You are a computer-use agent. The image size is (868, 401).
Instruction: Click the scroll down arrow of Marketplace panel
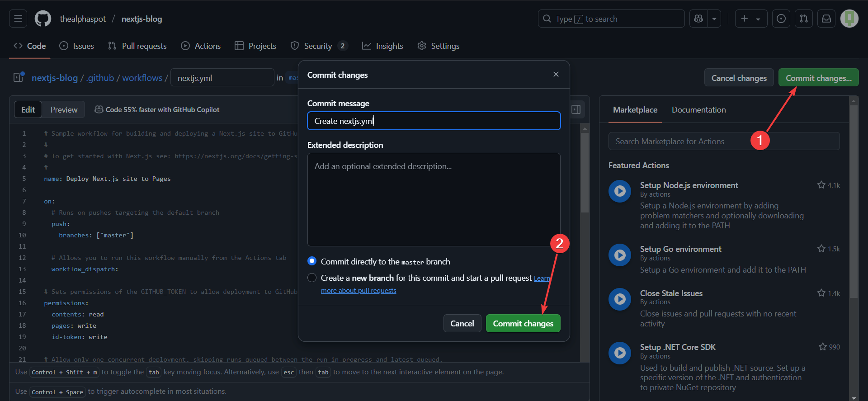coord(854,397)
